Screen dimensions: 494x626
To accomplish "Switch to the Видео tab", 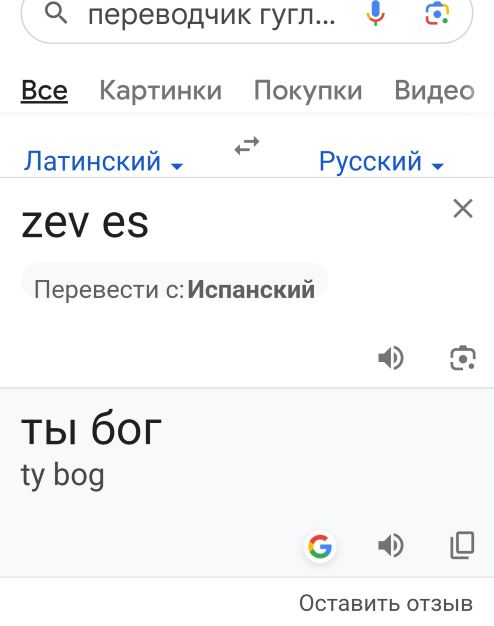I will click(434, 91).
